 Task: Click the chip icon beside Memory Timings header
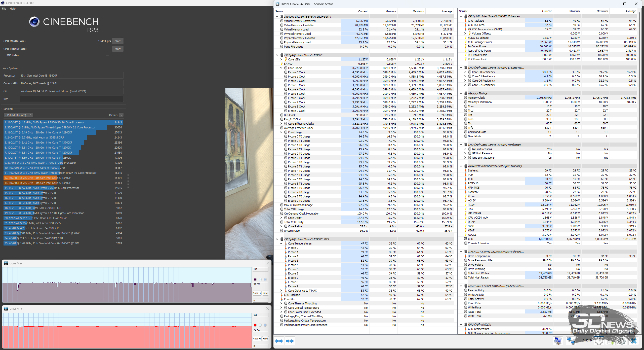466,93
